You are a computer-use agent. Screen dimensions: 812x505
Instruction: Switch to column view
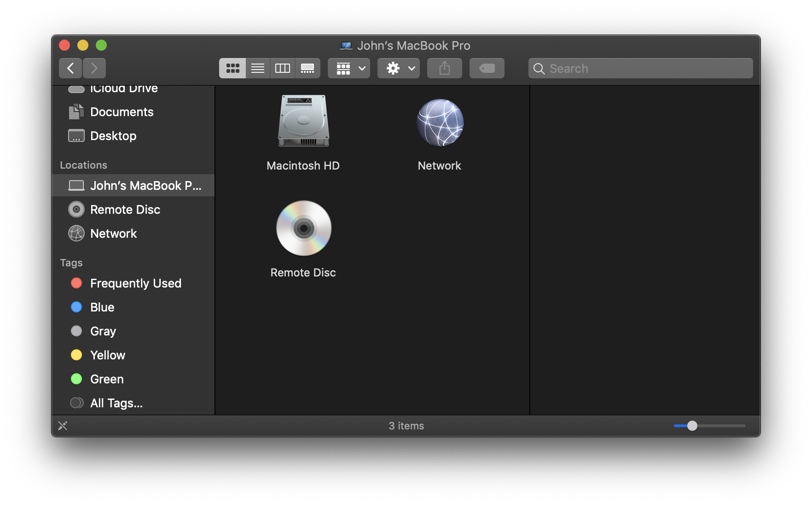tap(283, 68)
